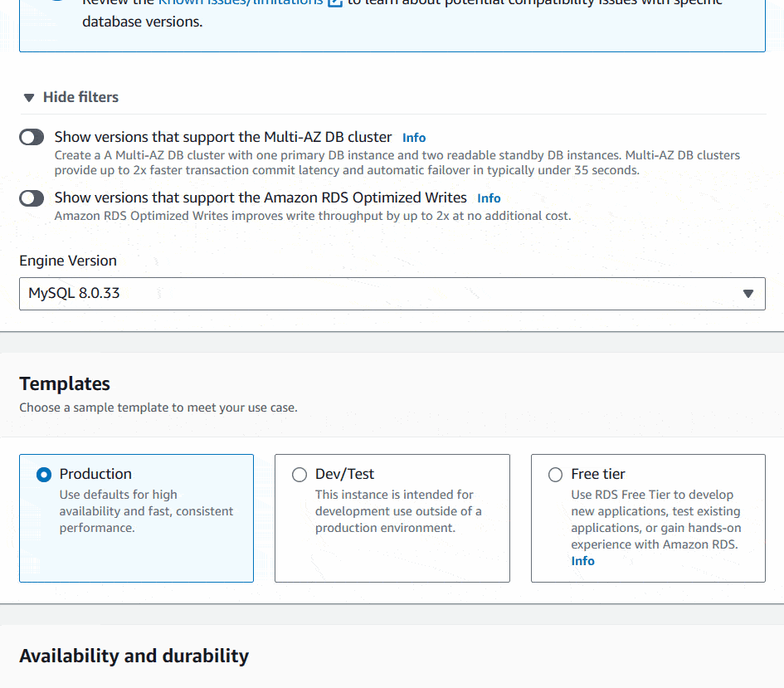The height and width of the screenshot is (688, 784).
Task: Click the Free tier card description text
Action: point(656,520)
